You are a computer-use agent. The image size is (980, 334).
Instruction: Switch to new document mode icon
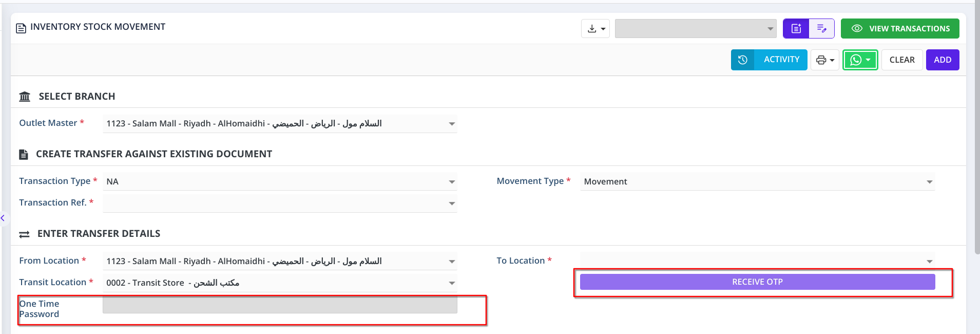pos(796,29)
